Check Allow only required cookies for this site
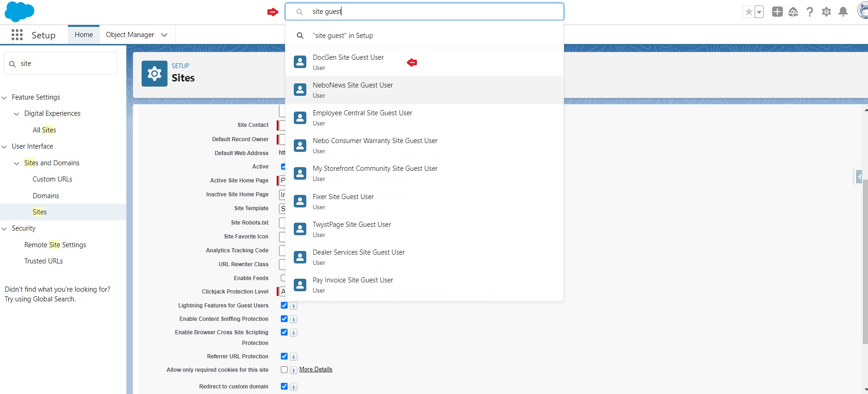The height and width of the screenshot is (394, 868). (x=284, y=370)
